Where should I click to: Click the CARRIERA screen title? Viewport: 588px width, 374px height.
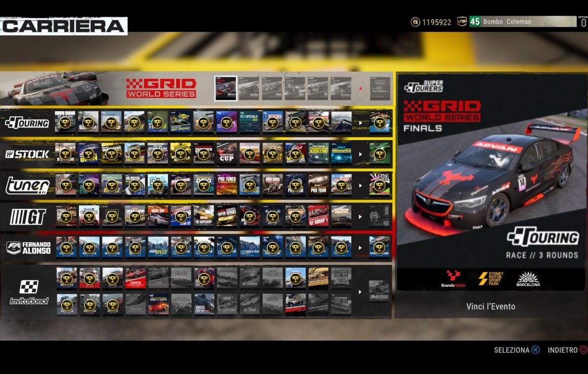point(64,26)
